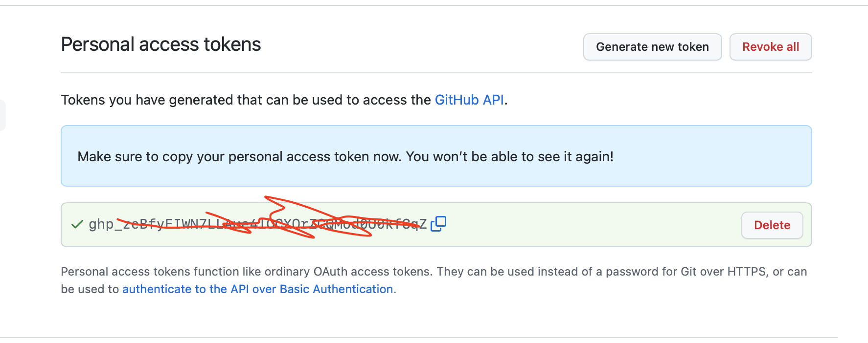Copy the personal access token to clipboard
This screenshot has height=343, width=868.
(x=438, y=224)
